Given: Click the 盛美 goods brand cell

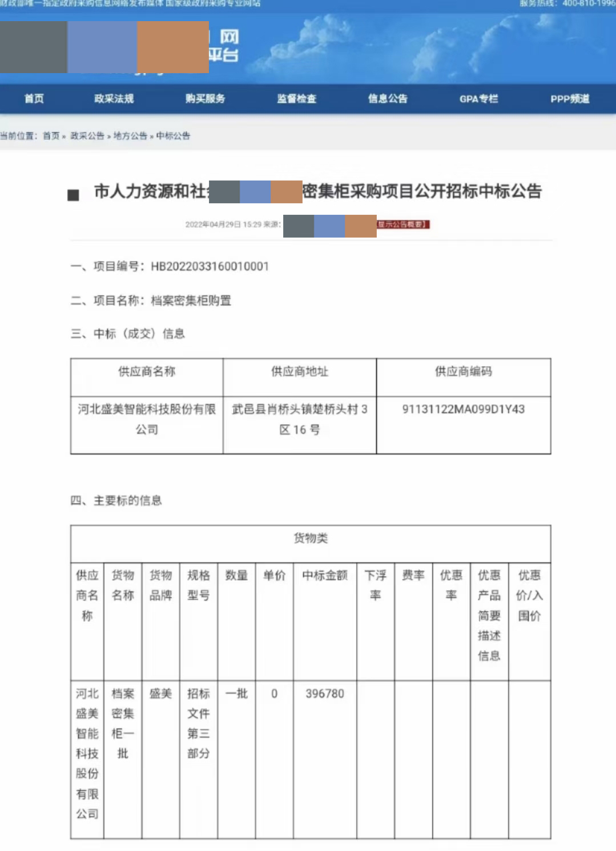Looking at the screenshot, I should pyautogui.click(x=160, y=694).
